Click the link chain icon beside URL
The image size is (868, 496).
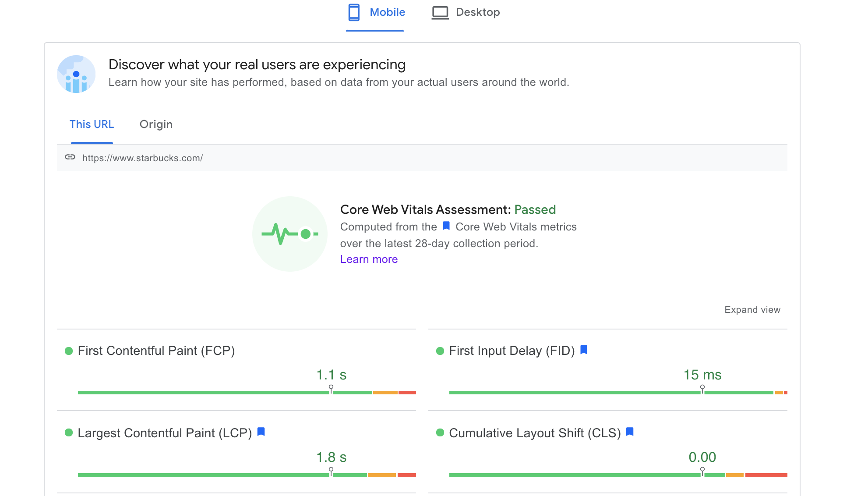(x=70, y=157)
